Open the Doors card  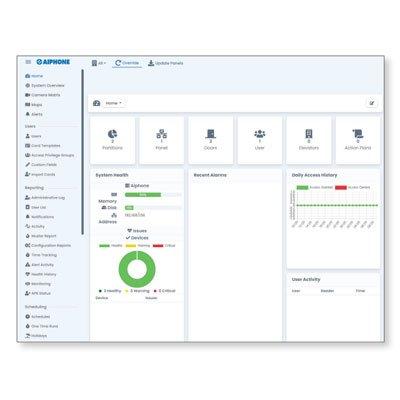click(x=210, y=140)
